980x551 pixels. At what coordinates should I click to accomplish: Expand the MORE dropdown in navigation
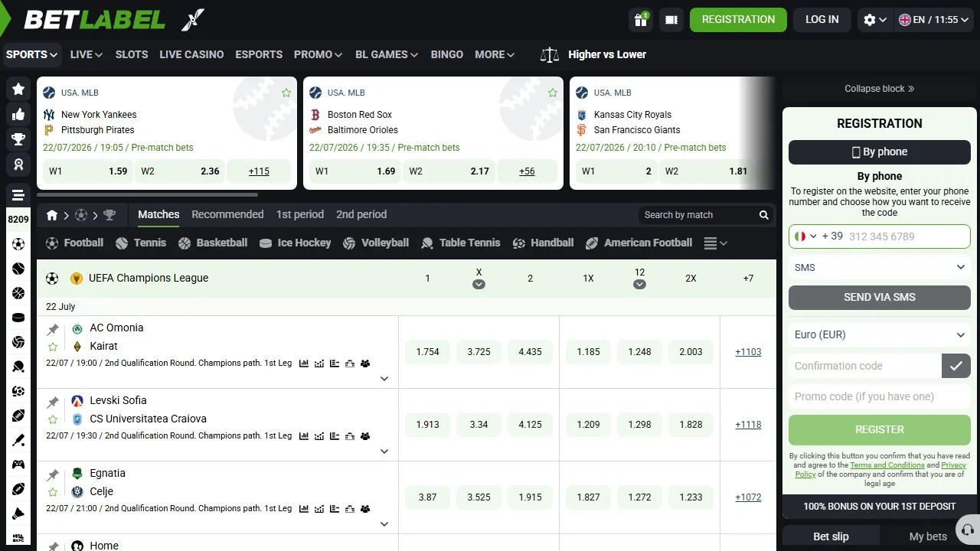pyautogui.click(x=495, y=54)
